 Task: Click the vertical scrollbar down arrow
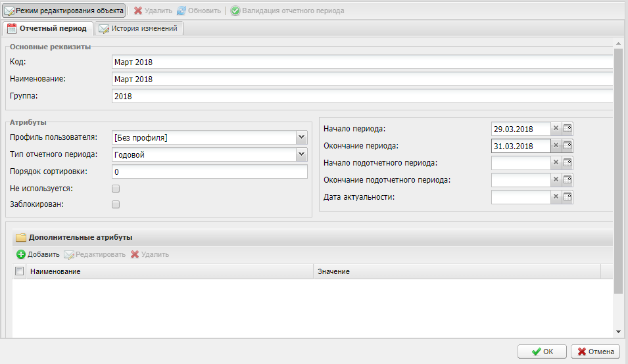pos(618,332)
